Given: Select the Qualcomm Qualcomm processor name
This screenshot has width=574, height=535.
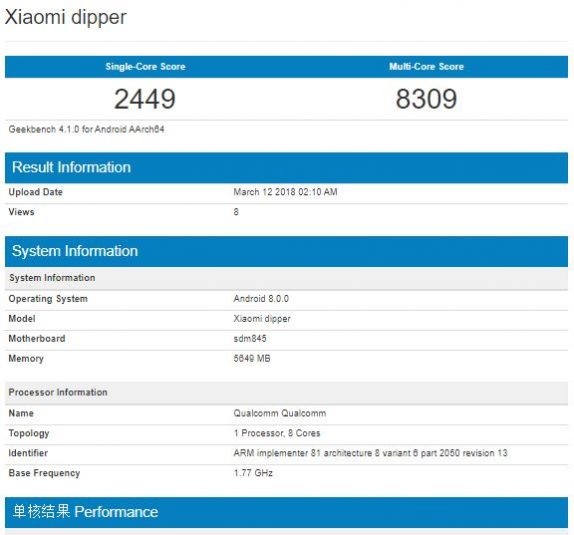Looking at the screenshot, I should tap(280, 413).
